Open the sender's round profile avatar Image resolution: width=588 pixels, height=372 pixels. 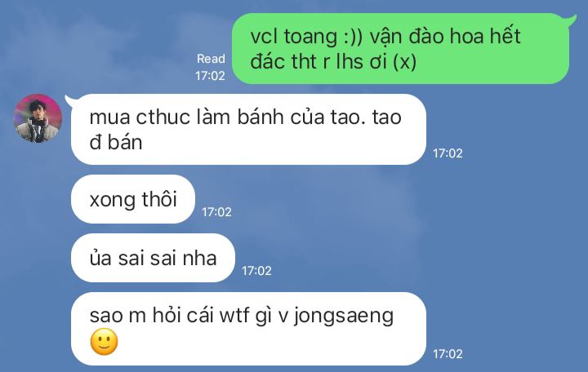point(38,118)
